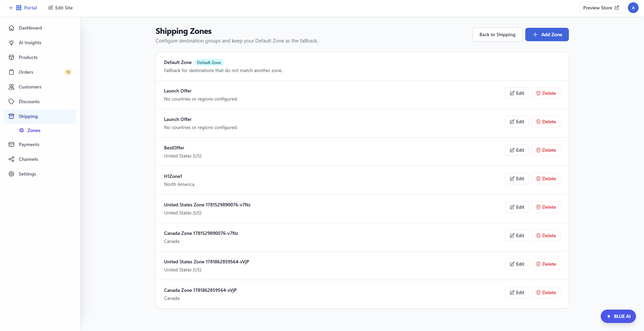This screenshot has width=644, height=331.
Task: Open the BLUE AI assistant
Action: pyautogui.click(x=618, y=316)
